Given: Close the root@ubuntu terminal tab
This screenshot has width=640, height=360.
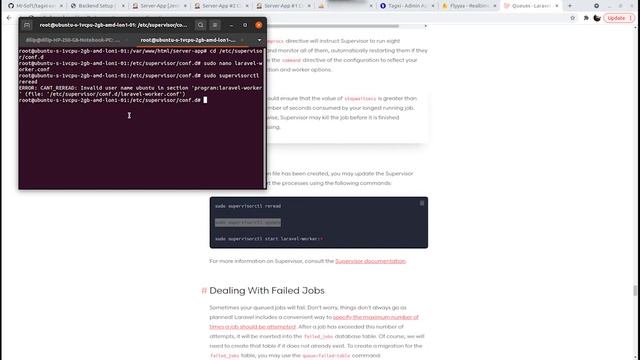Looking at the screenshot, I should (242, 40).
